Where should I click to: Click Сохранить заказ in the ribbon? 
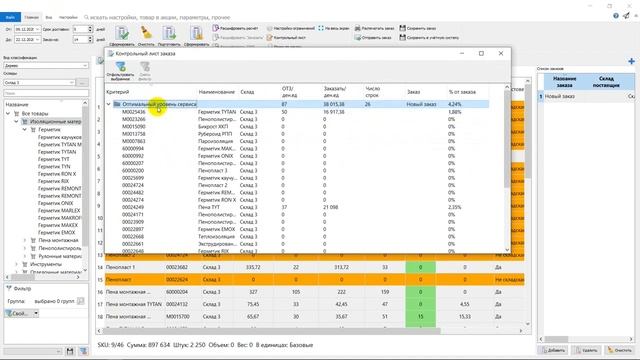[418, 28]
